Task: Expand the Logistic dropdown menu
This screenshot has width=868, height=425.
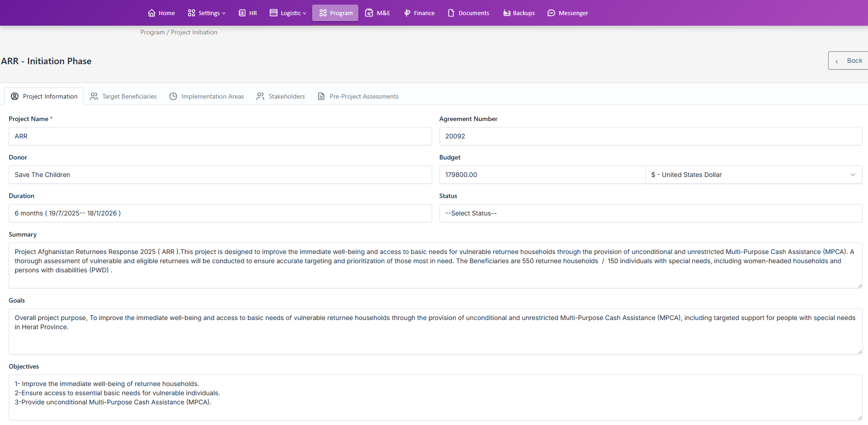Action: [288, 13]
